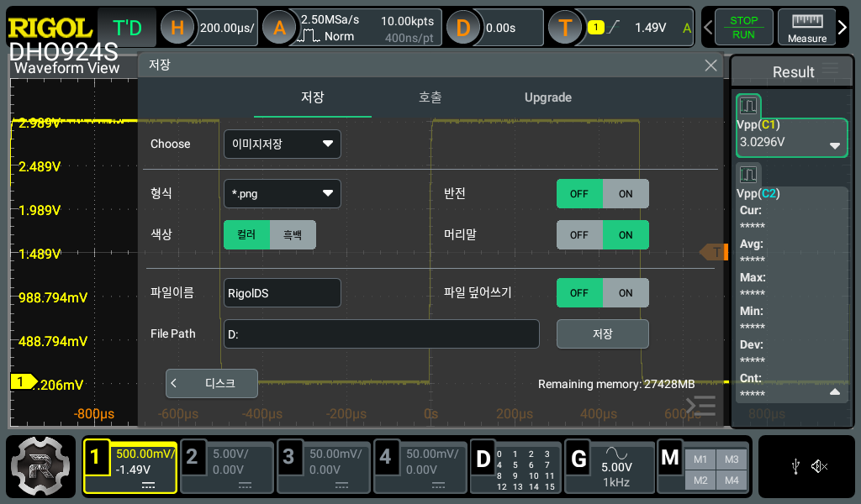Tap the Delay D icon
This screenshot has height=504, width=861.
pyautogui.click(x=462, y=28)
